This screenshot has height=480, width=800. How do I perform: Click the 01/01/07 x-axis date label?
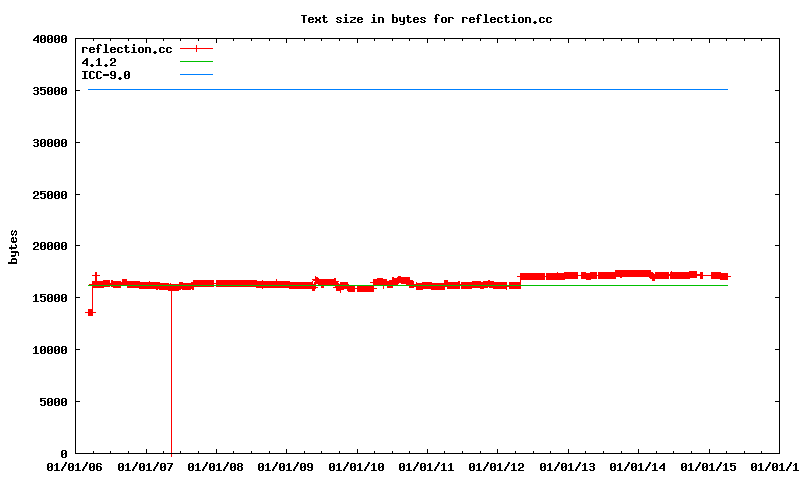pyautogui.click(x=145, y=467)
